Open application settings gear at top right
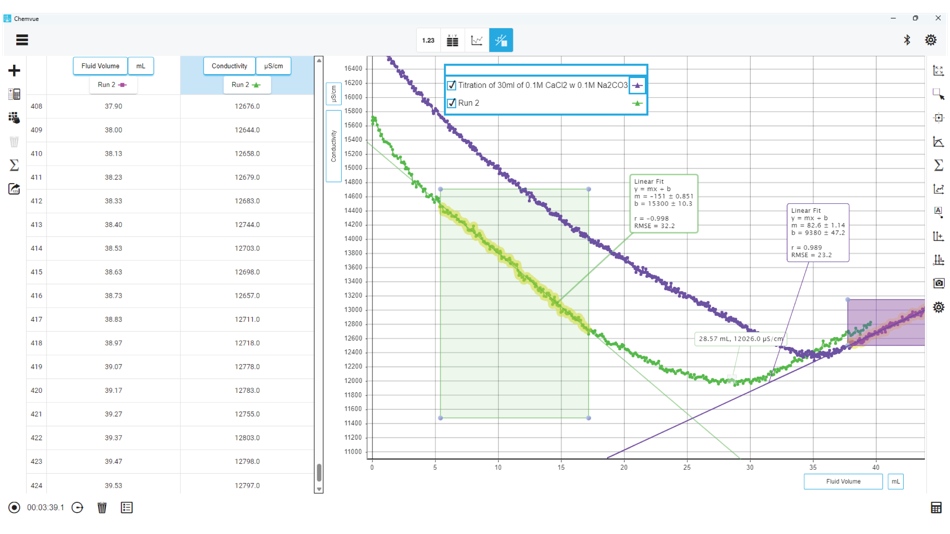The height and width of the screenshot is (534, 950). [931, 40]
